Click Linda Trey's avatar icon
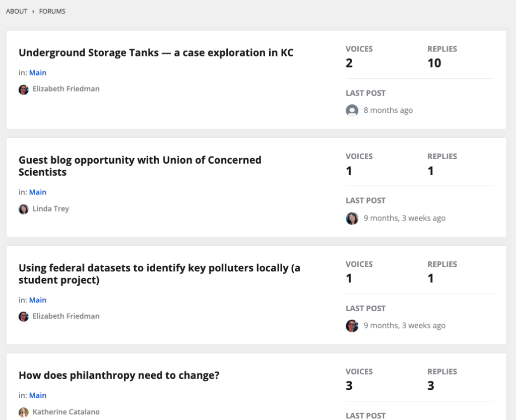The height and width of the screenshot is (420, 516). pyautogui.click(x=24, y=209)
